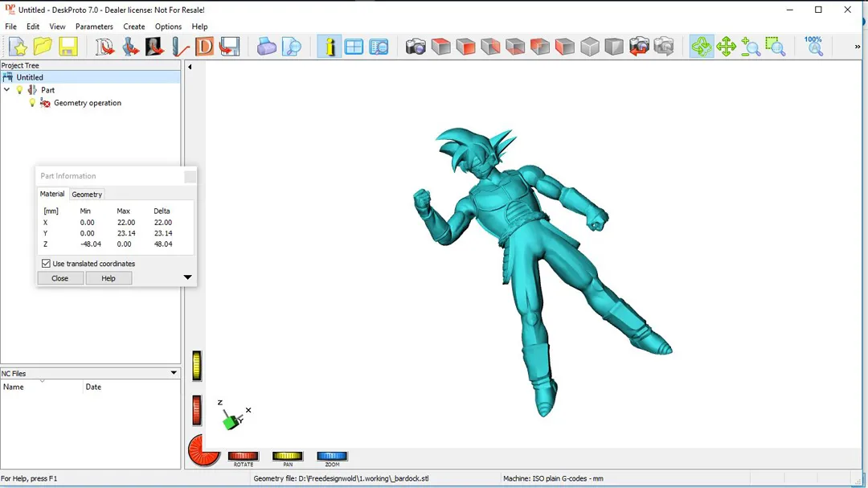Open the View menu
The width and height of the screenshot is (868, 488).
tap(57, 27)
